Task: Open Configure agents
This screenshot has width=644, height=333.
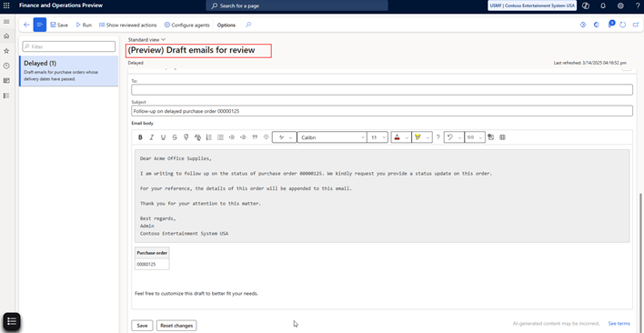Action: point(186,25)
